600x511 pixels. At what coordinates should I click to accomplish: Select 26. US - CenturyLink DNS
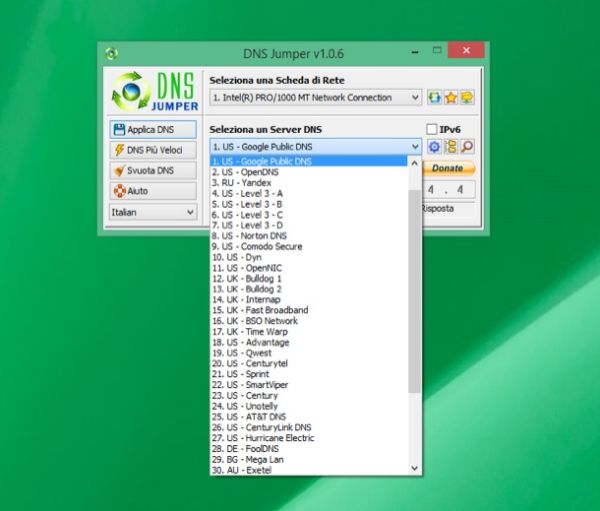click(x=309, y=427)
